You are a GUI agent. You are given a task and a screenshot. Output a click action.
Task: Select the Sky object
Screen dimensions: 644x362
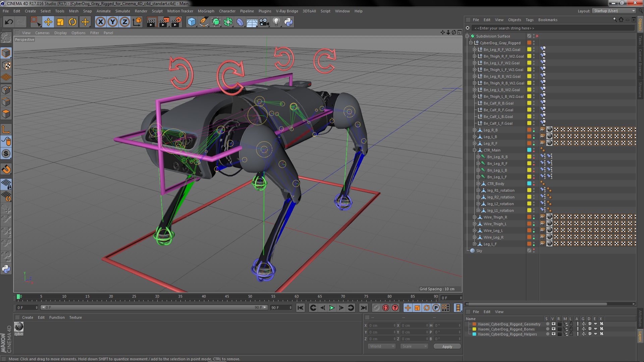click(x=479, y=251)
